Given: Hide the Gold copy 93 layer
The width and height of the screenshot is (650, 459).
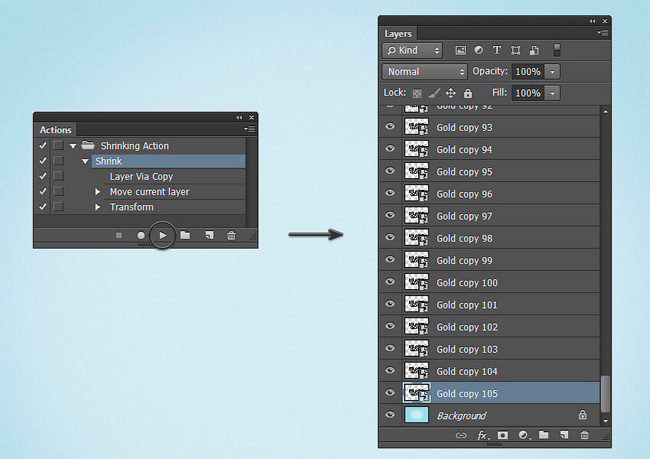Looking at the screenshot, I should [390, 126].
